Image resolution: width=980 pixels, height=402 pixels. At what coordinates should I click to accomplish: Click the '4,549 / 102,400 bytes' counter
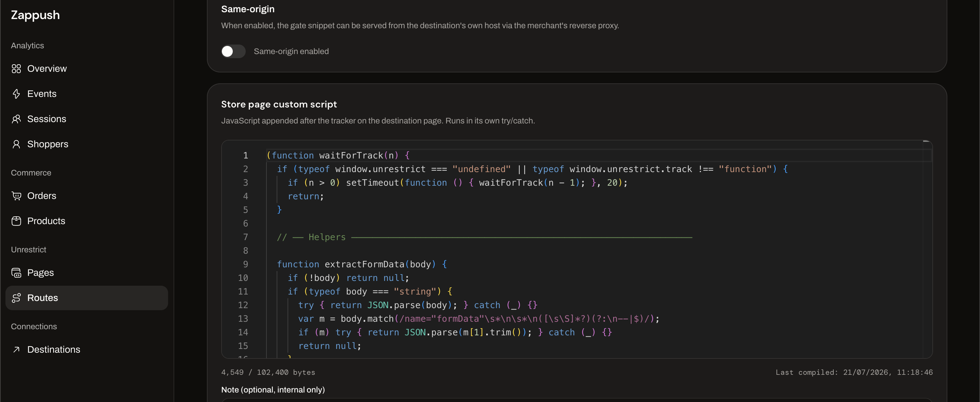click(x=268, y=372)
